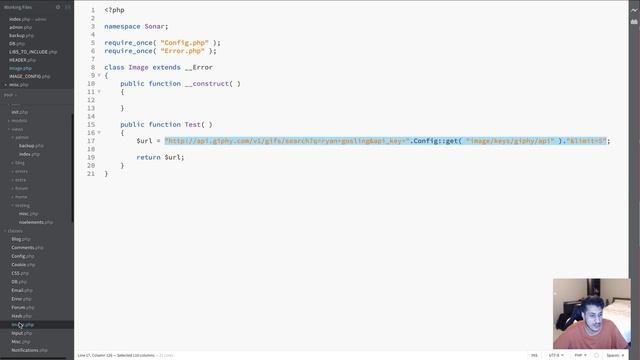Open the Live Preview lightning icon
Viewport: 640px width, 360px height.
(x=634, y=10)
